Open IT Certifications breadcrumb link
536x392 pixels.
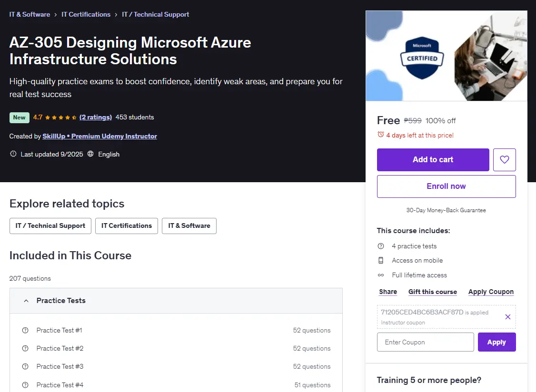click(x=86, y=14)
